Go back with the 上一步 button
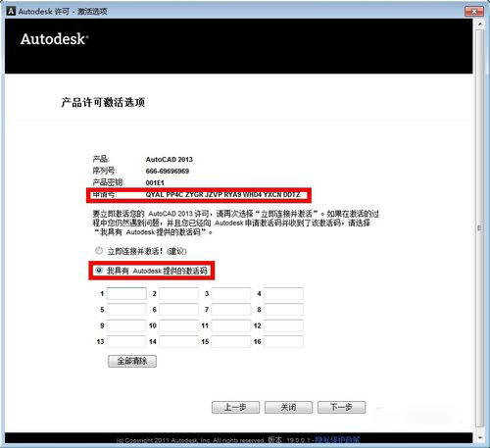 tap(235, 407)
